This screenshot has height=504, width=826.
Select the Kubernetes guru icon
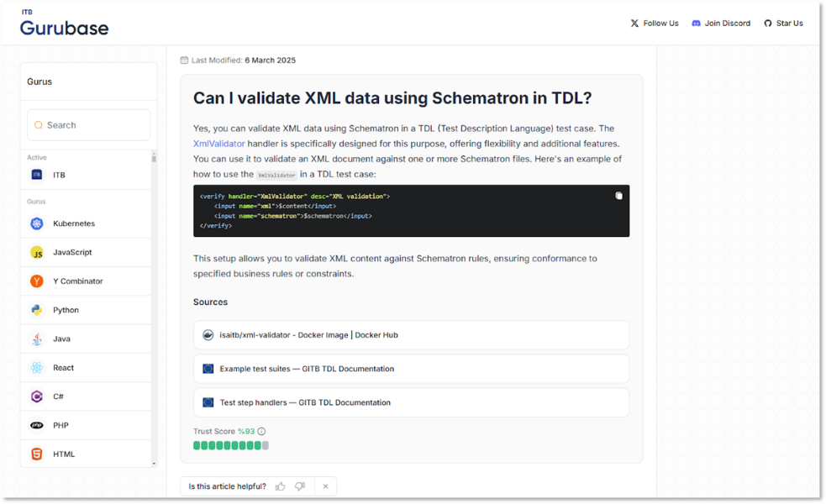pyautogui.click(x=37, y=223)
